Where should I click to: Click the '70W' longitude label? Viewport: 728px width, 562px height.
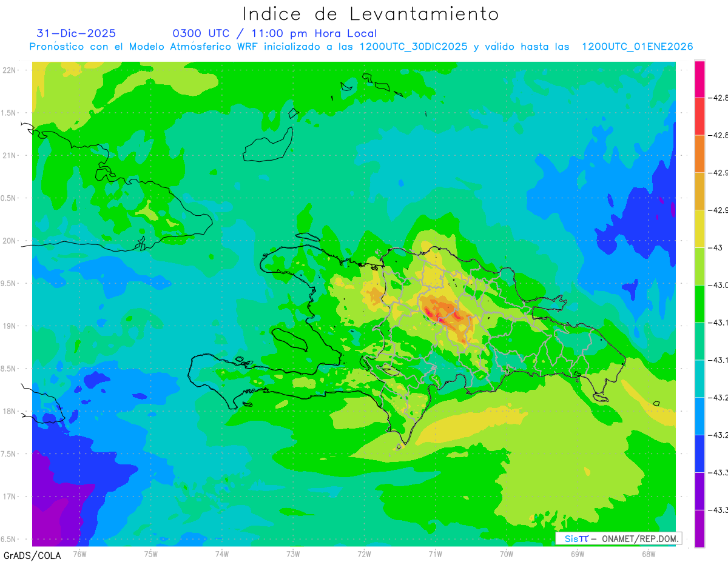coord(507,554)
